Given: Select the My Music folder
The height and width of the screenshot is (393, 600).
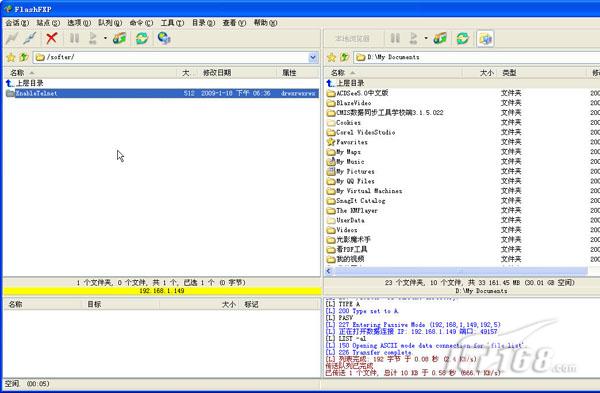Looking at the screenshot, I should click(345, 161).
